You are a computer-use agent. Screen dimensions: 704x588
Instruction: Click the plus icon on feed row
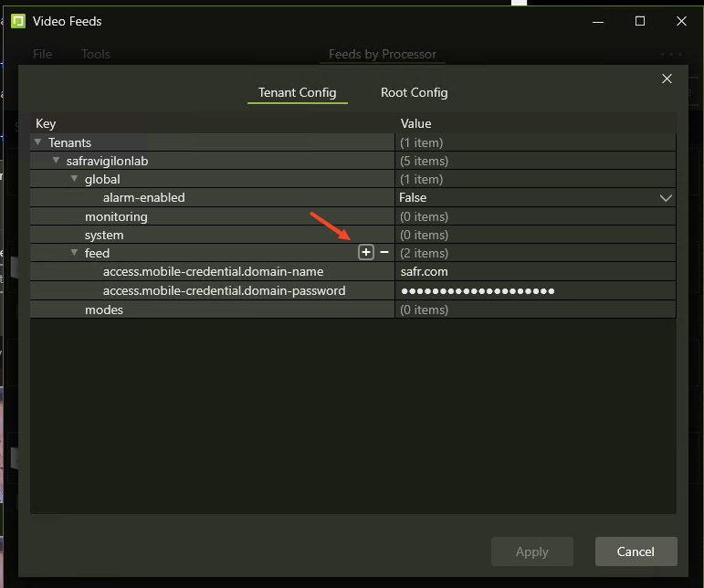[366, 253]
